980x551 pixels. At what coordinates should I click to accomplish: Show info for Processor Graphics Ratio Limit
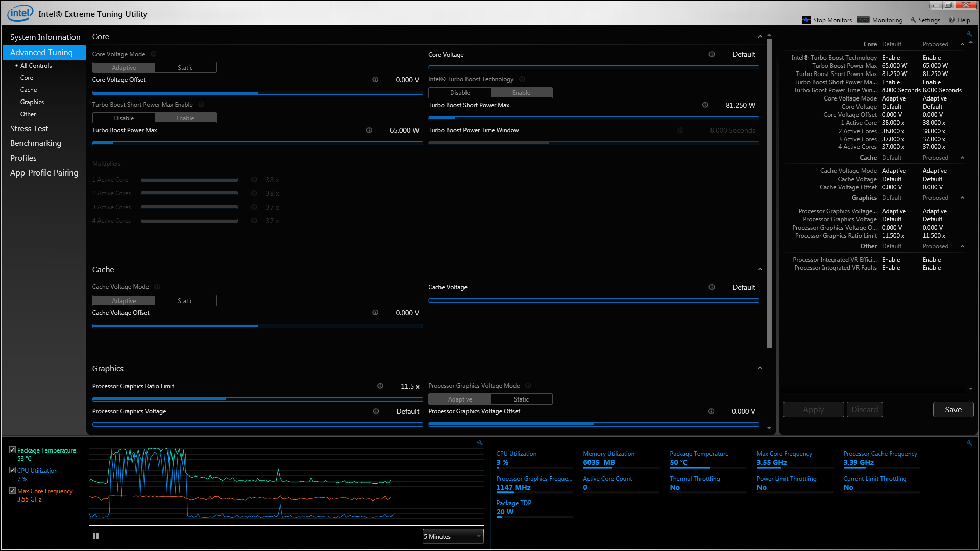tap(380, 386)
